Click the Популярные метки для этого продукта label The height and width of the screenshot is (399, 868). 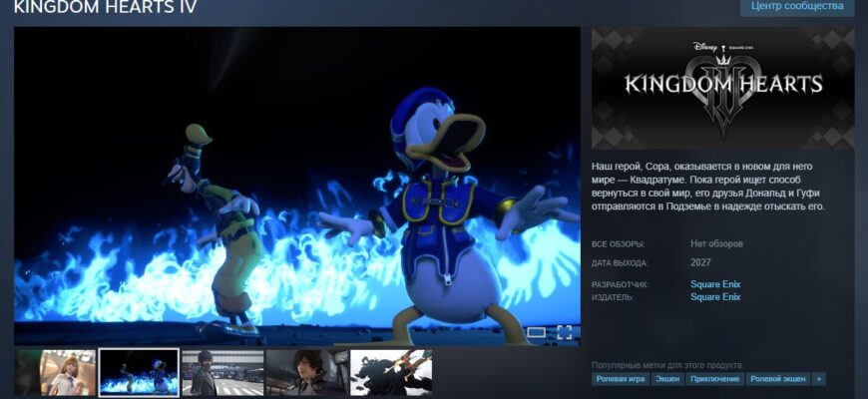click(x=667, y=365)
